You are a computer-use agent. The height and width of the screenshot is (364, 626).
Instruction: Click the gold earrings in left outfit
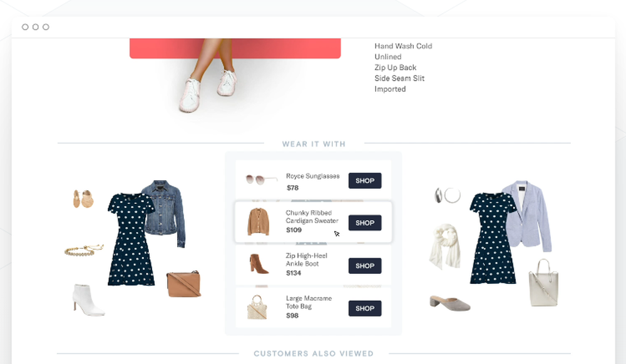[83, 198]
